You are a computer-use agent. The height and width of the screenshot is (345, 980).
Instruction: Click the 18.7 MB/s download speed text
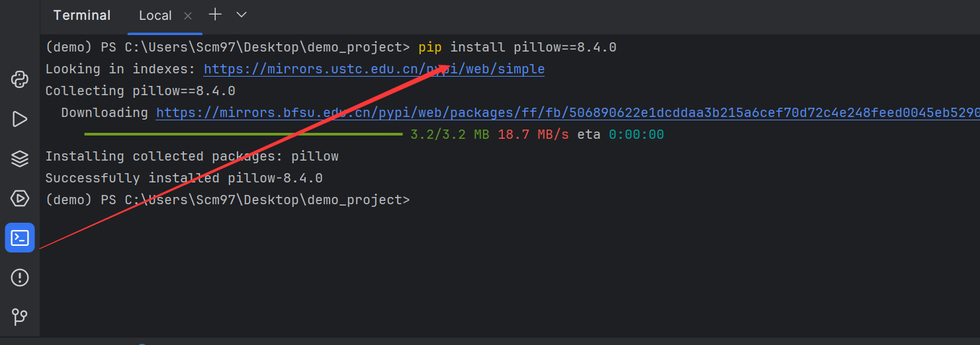533,135
